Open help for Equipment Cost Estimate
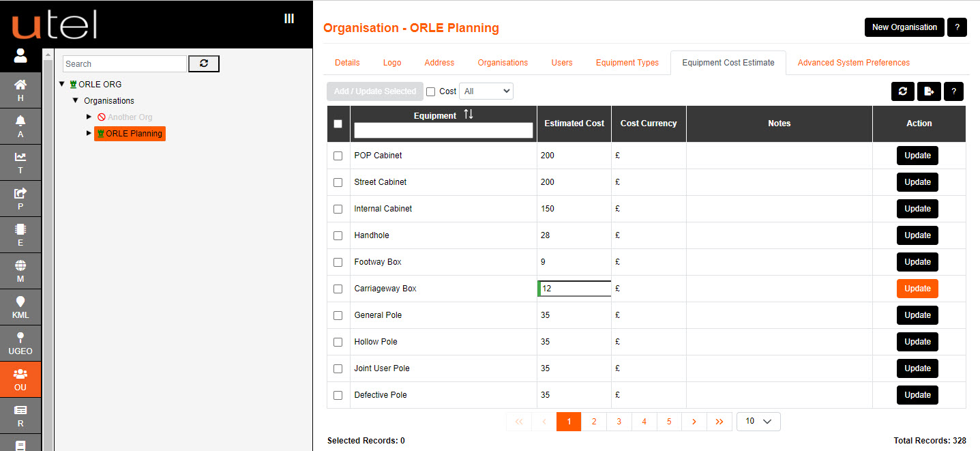The width and height of the screenshot is (980, 451). pyautogui.click(x=953, y=91)
